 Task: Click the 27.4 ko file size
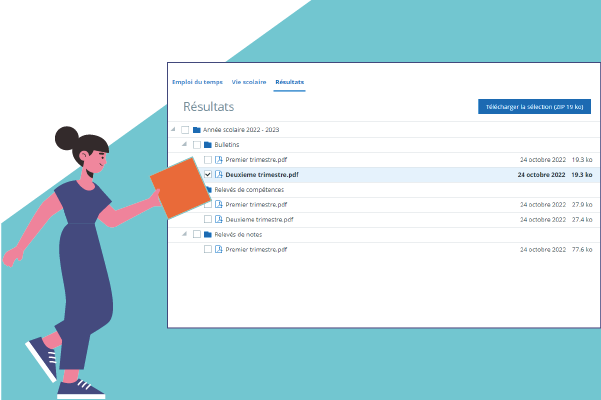582,220
